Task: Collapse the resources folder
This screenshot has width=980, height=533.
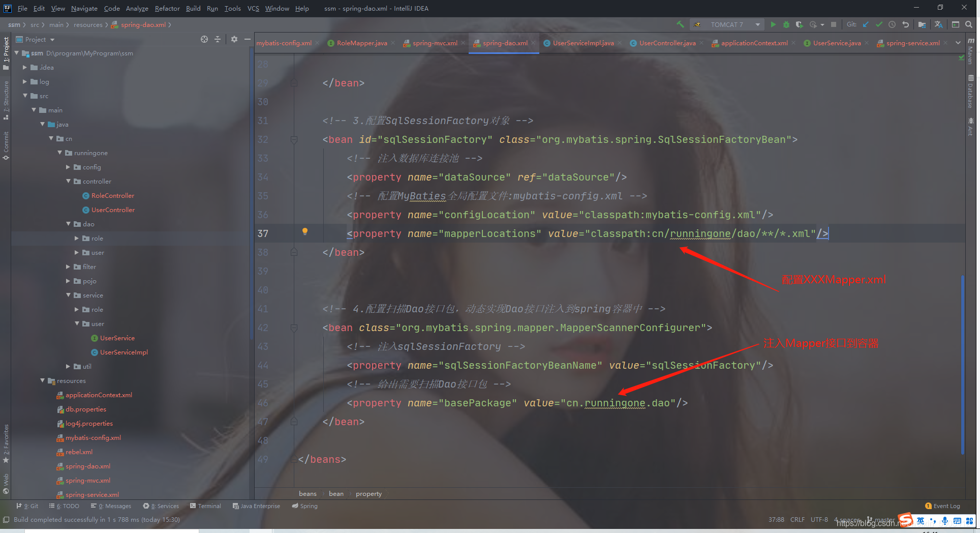Action: [x=42, y=380]
